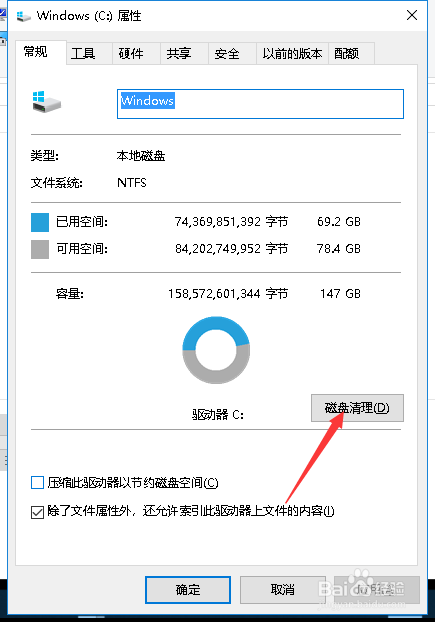Click the 84,202,749,952 字节 value
The image size is (435, 622).
click(x=231, y=249)
